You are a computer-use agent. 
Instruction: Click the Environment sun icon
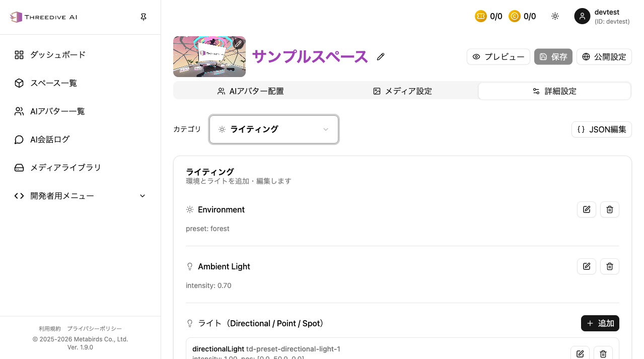tap(190, 209)
